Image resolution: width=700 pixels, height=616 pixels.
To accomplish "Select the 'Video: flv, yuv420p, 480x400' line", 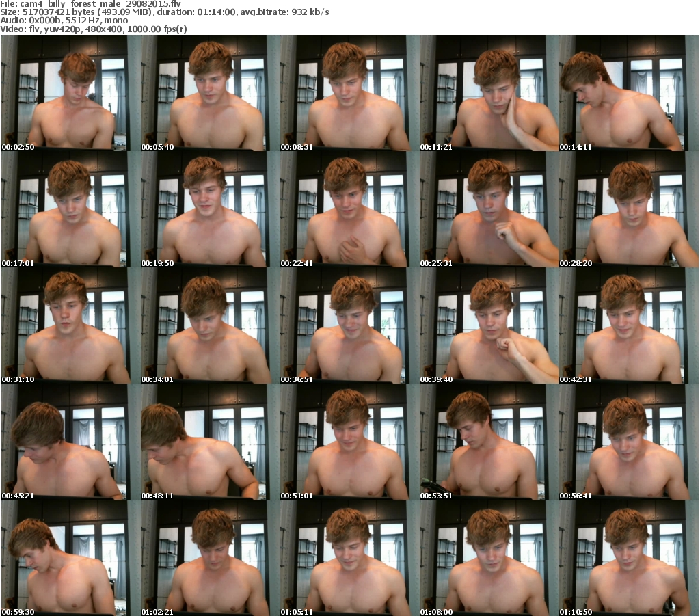I will click(x=94, y=29).
